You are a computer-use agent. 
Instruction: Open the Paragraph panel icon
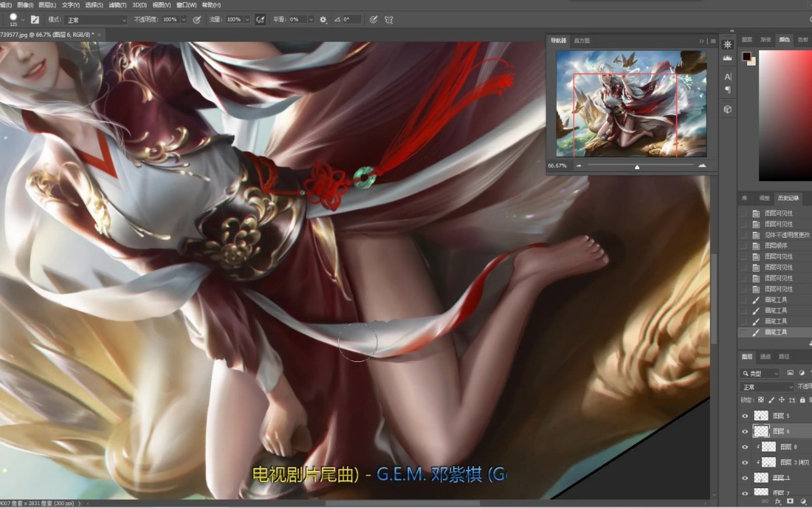(727, 90)
